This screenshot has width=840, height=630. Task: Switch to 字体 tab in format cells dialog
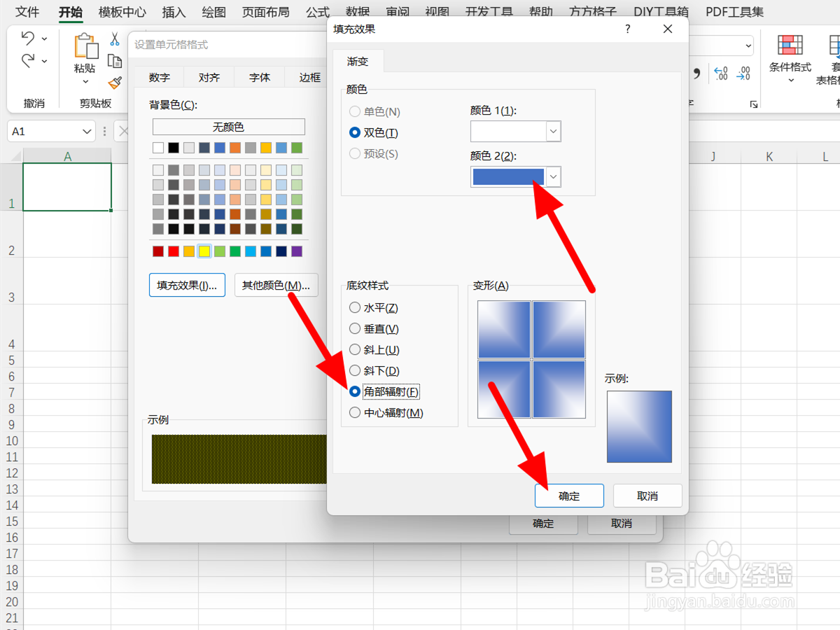pos(260,78)
